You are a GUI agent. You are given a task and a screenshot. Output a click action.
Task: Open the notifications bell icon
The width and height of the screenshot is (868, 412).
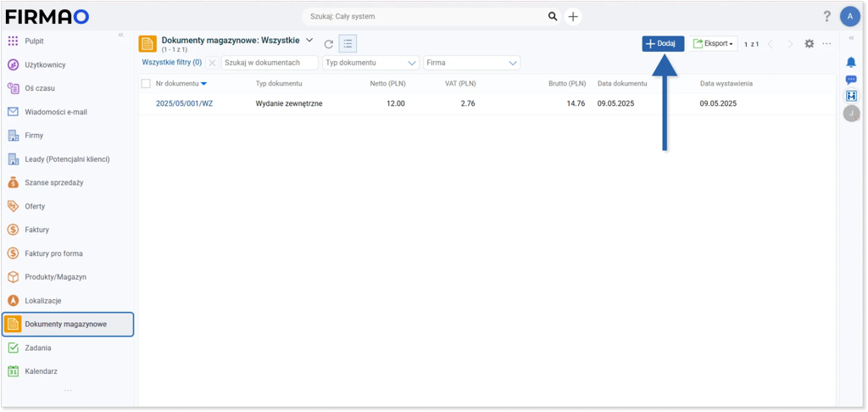pos(851,64)
